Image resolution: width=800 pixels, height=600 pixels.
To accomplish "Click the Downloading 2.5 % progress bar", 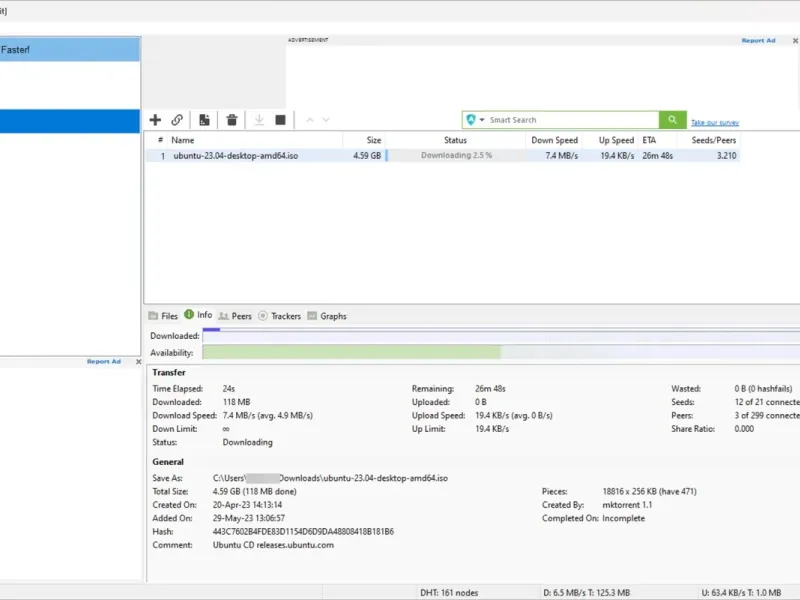I will click(456, 156).
